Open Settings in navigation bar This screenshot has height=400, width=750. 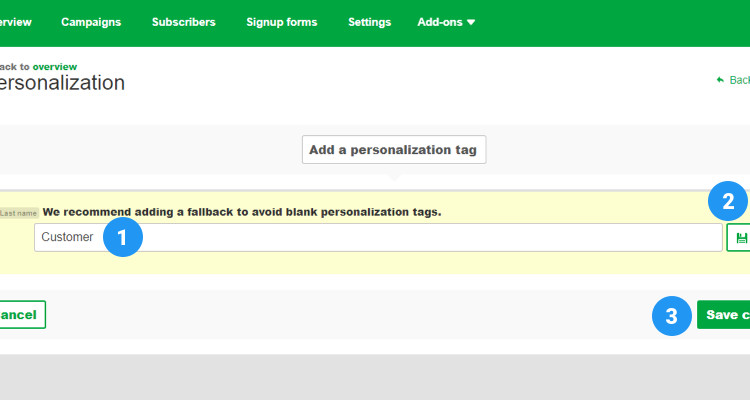(x=369, y=22)
